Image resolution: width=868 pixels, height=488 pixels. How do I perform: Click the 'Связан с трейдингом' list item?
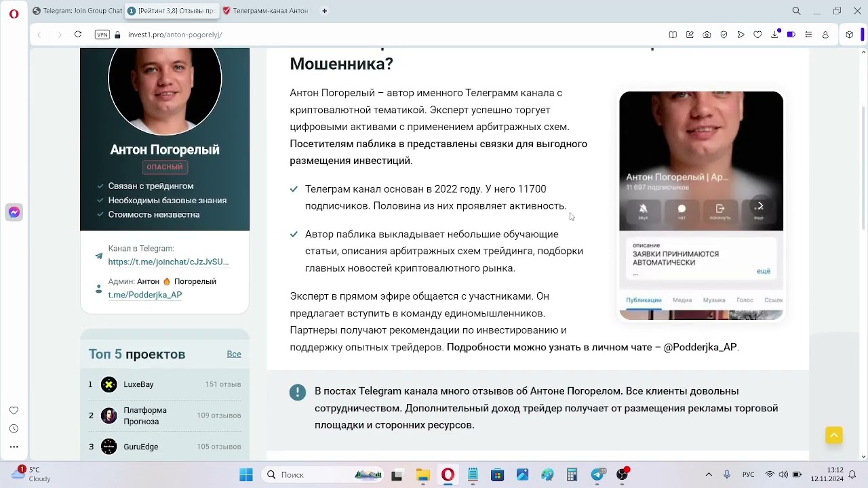[151, 186]
